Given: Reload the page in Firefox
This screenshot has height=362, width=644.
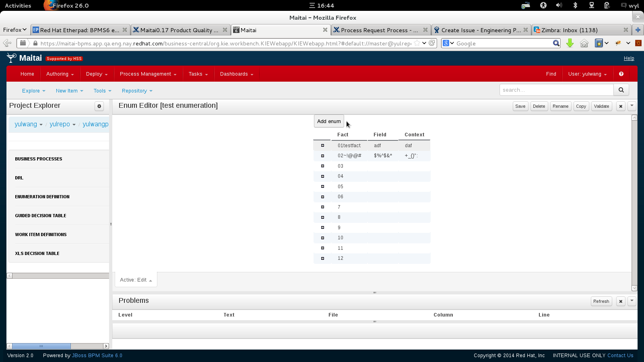Looking at the screenshot, I should point(432,43).
